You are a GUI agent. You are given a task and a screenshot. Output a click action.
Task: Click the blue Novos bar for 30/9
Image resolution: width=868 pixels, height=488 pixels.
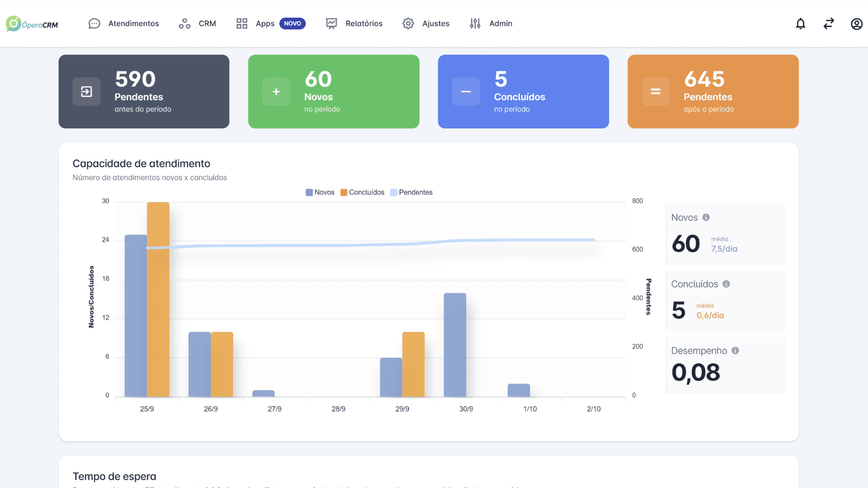click(455, 345)
